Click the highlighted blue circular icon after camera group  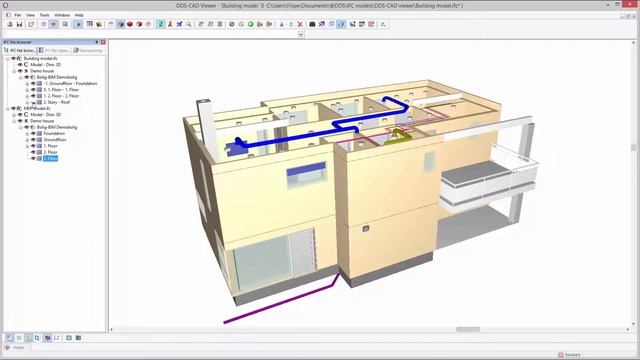point(341,24)
